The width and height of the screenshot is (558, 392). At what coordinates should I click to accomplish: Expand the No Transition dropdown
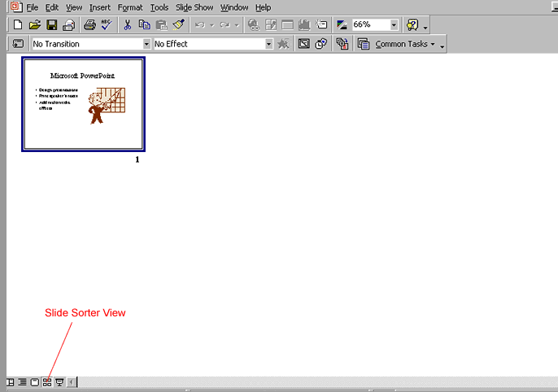146,44
